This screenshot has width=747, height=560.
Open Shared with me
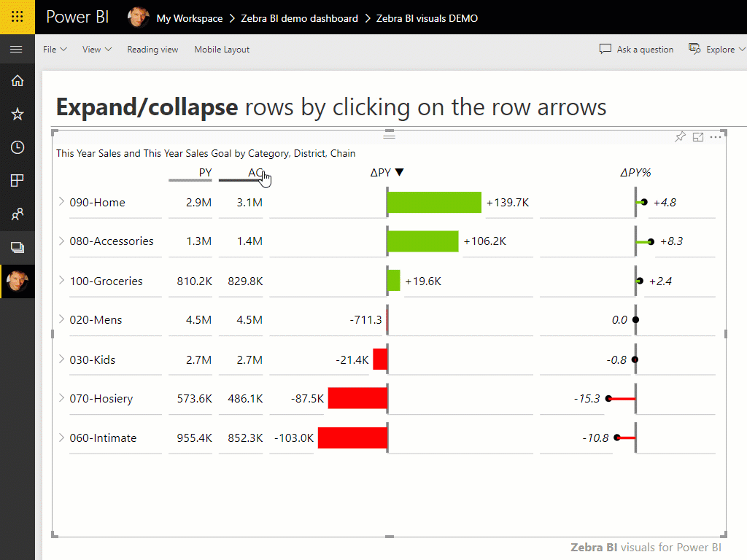(x=17, y=214)
